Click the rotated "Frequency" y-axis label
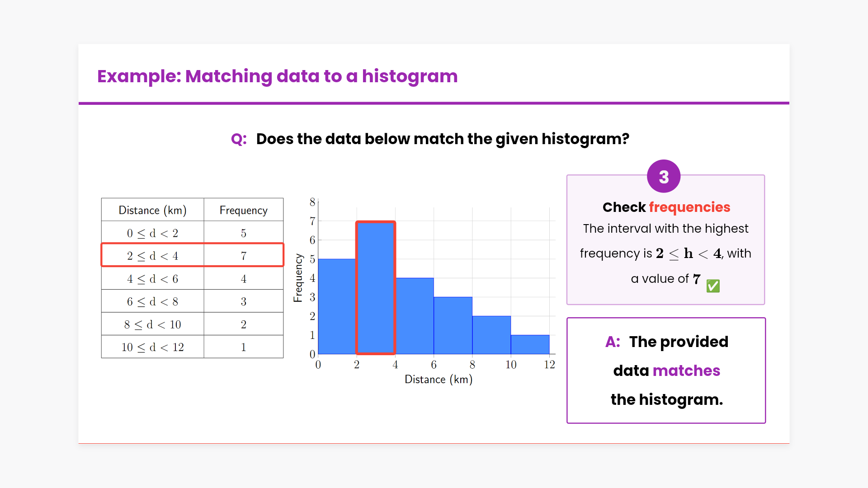This screenshot has height=488, width=868. (298, 277)
